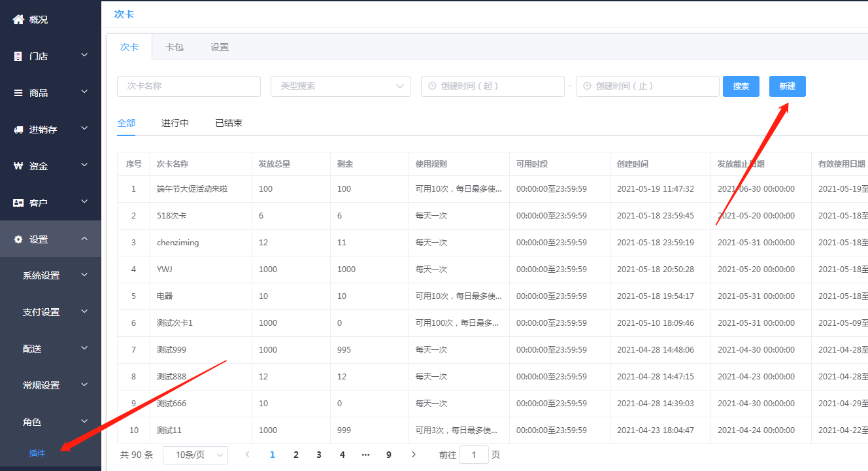Show the 已结束 filter tab

229,123
